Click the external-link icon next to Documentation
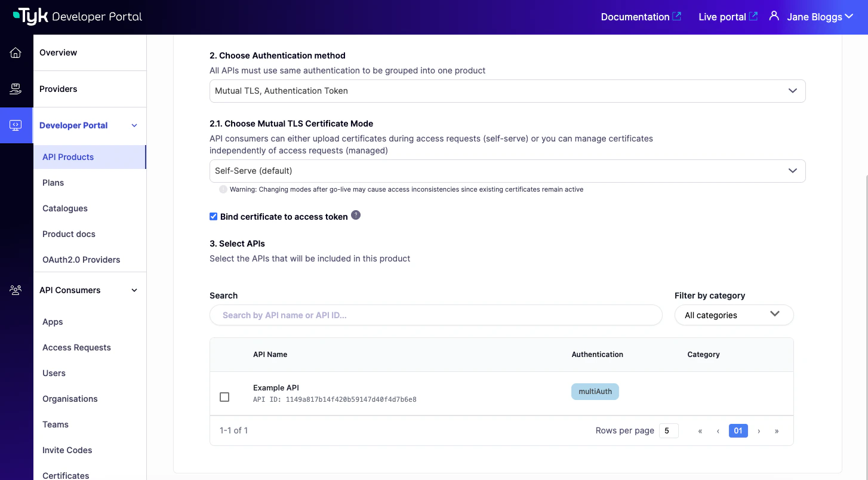Image resolution: width=868 pixels, height=480 pixels. click(678, 16)
